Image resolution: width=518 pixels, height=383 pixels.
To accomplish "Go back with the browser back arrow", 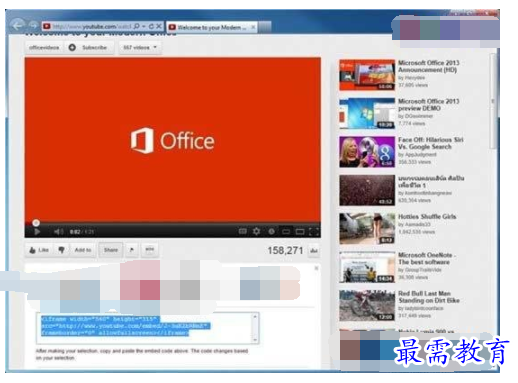I will (x=17, y=26).
